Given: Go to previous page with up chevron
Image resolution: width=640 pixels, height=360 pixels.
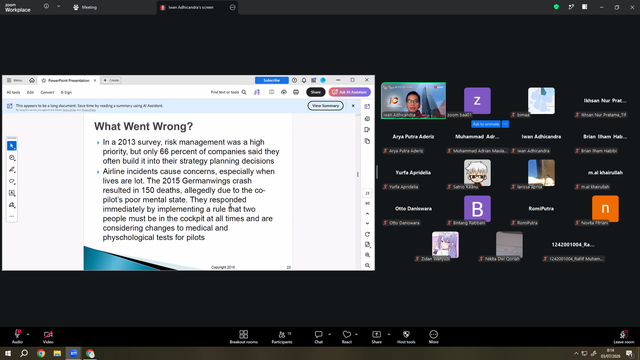Looking at the screenshot, I should pos(367,213).
